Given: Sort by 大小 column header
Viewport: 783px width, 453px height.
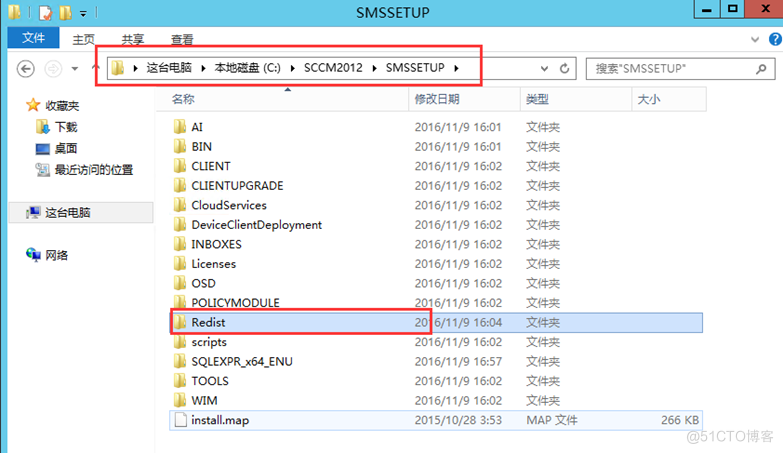Looking at the screenshot, I should tap(669, 99).
